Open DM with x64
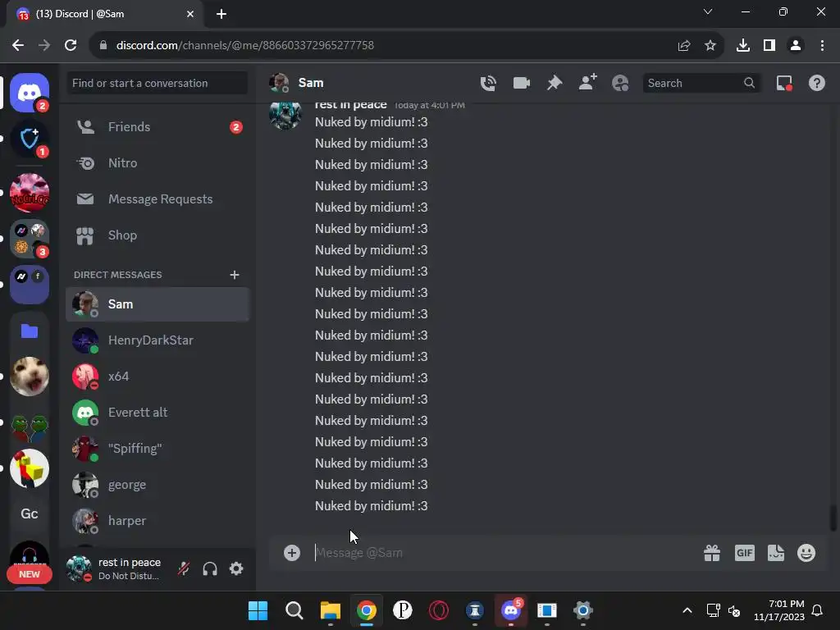The width and height of the screenshot is (840, 630). pos(157,376)
